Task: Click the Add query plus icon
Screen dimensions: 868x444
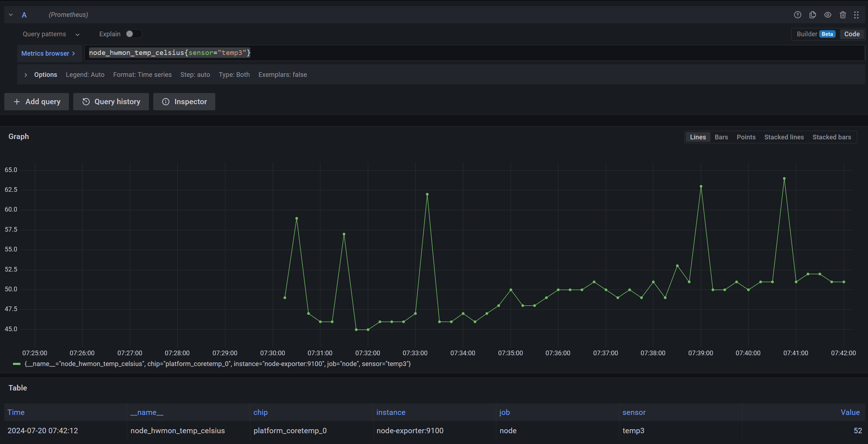Action: pos(17,102)
